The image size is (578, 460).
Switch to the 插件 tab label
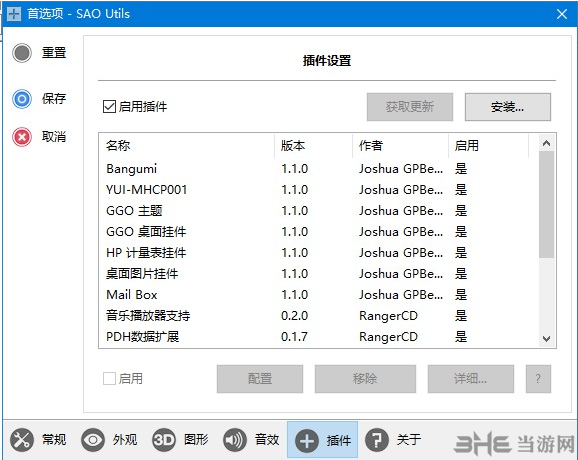[x=338, y=440]
